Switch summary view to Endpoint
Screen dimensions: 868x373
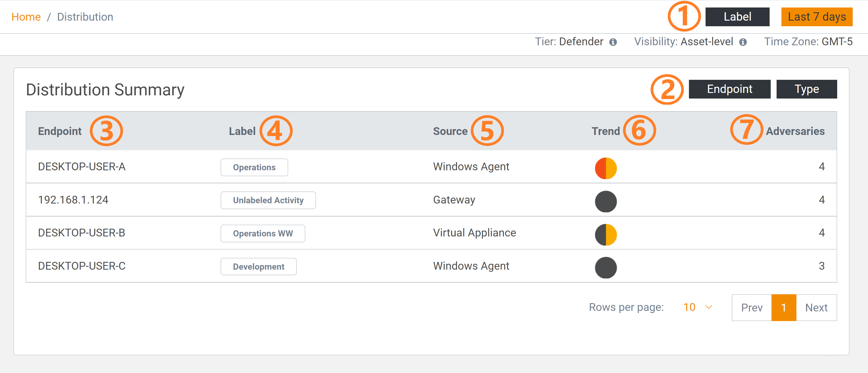pyautogui.click(x=729, y=89)
